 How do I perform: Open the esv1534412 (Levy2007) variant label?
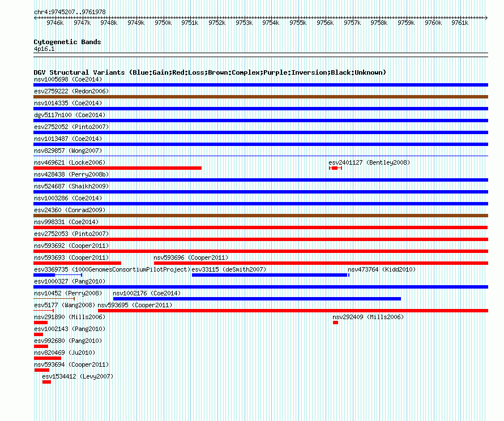[x=78, y=376]
